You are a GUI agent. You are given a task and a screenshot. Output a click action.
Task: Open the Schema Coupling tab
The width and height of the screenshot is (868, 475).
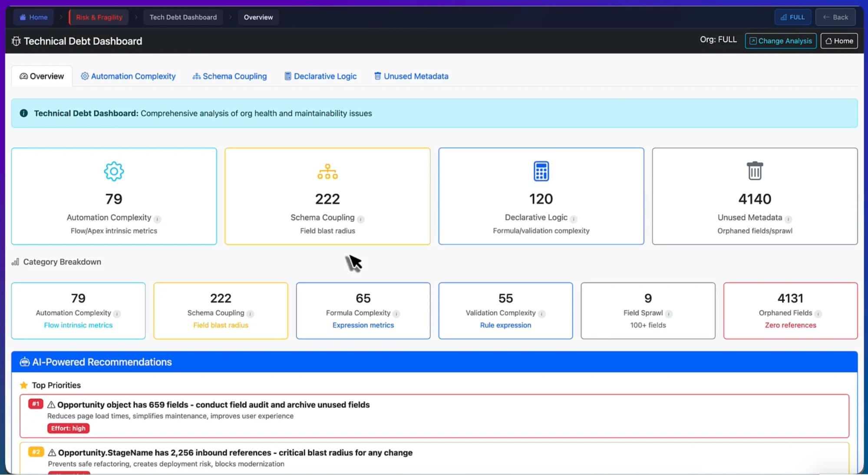click(229, 76)
